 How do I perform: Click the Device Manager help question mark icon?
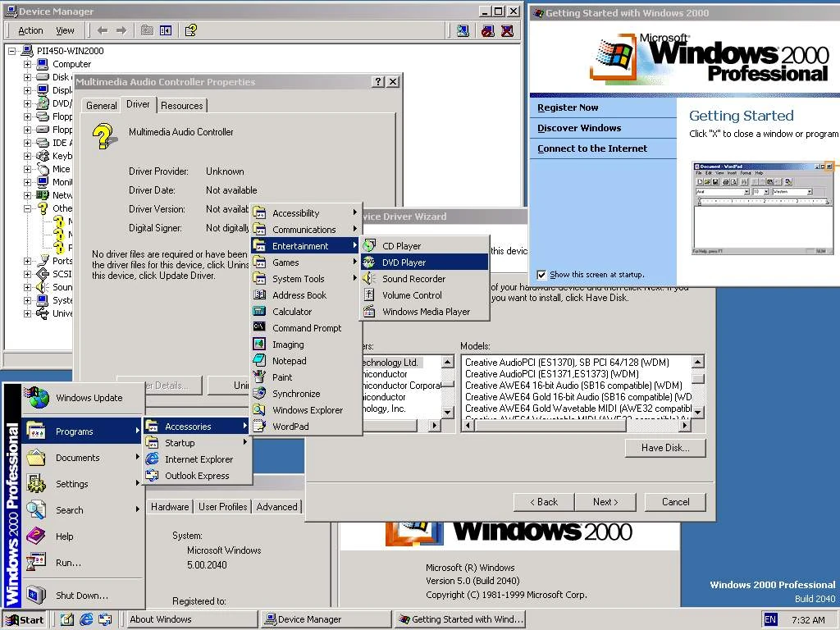(189, 30)
